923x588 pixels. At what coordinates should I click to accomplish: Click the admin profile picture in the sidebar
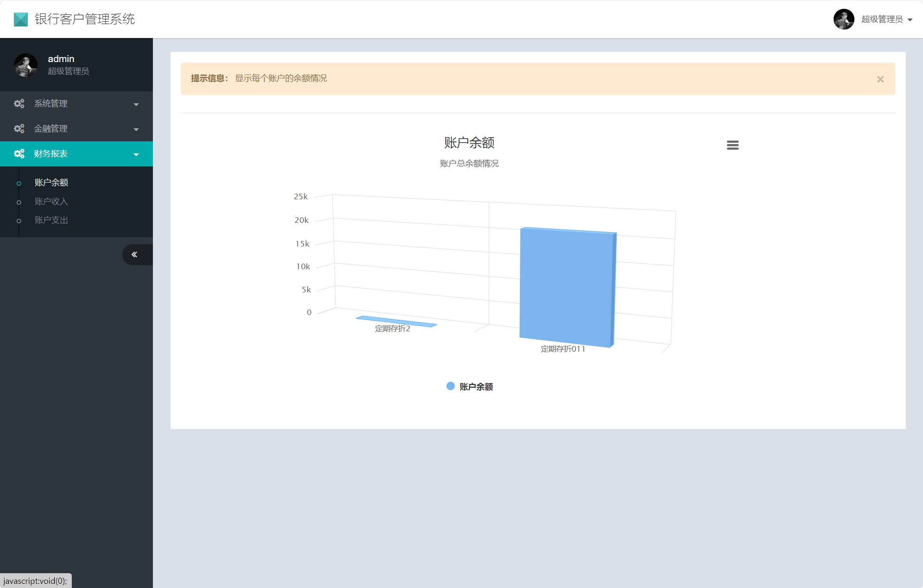(25, 65)
